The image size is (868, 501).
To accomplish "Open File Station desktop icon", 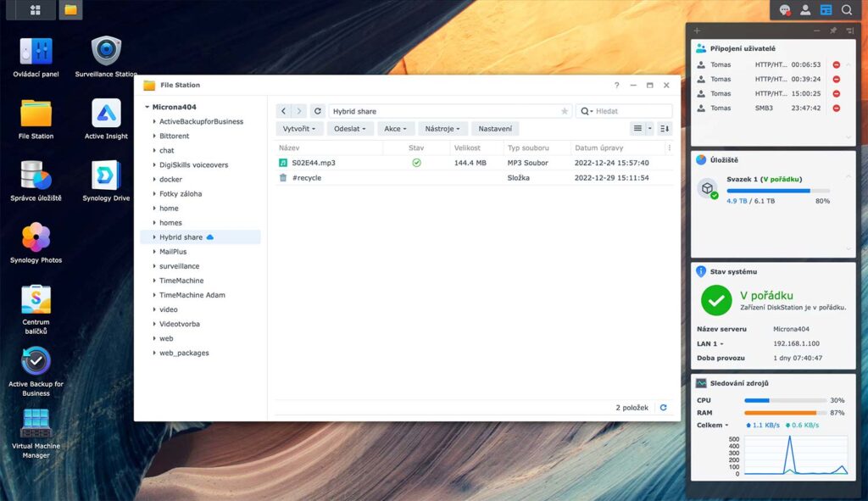I will coord(36,119).
